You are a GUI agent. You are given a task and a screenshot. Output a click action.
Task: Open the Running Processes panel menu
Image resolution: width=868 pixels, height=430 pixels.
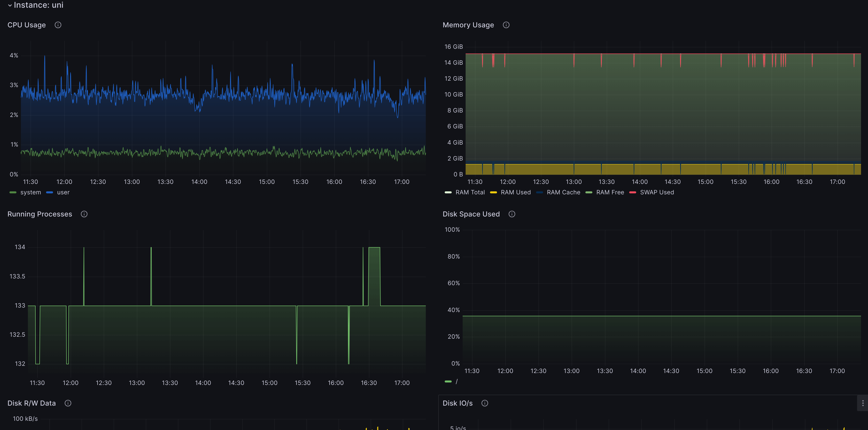pos(39,214)
